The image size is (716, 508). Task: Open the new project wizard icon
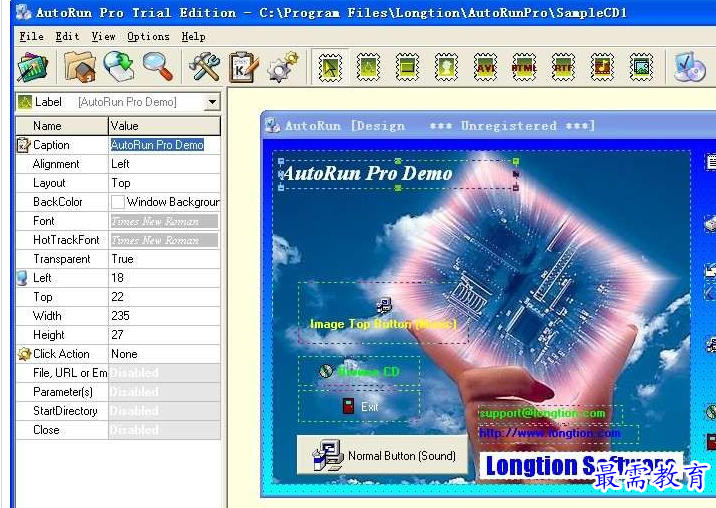click(32, 68)
